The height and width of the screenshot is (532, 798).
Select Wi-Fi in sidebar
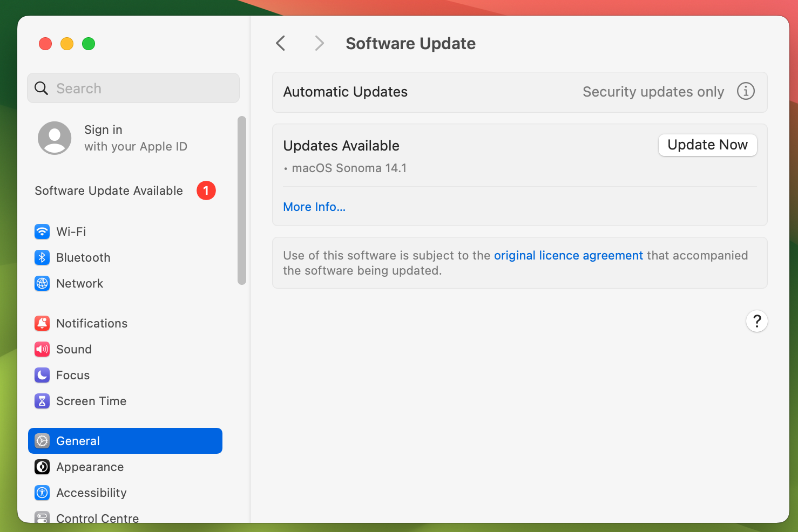(x=125, y=231)
